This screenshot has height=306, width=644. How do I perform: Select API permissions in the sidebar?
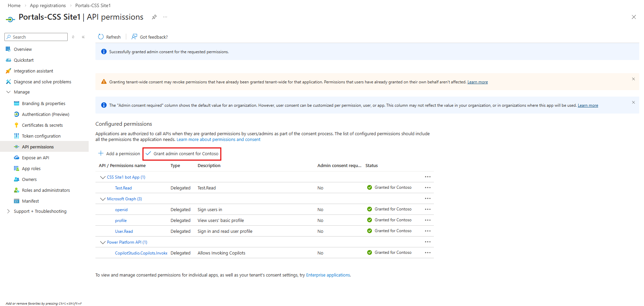click(44, 147)
